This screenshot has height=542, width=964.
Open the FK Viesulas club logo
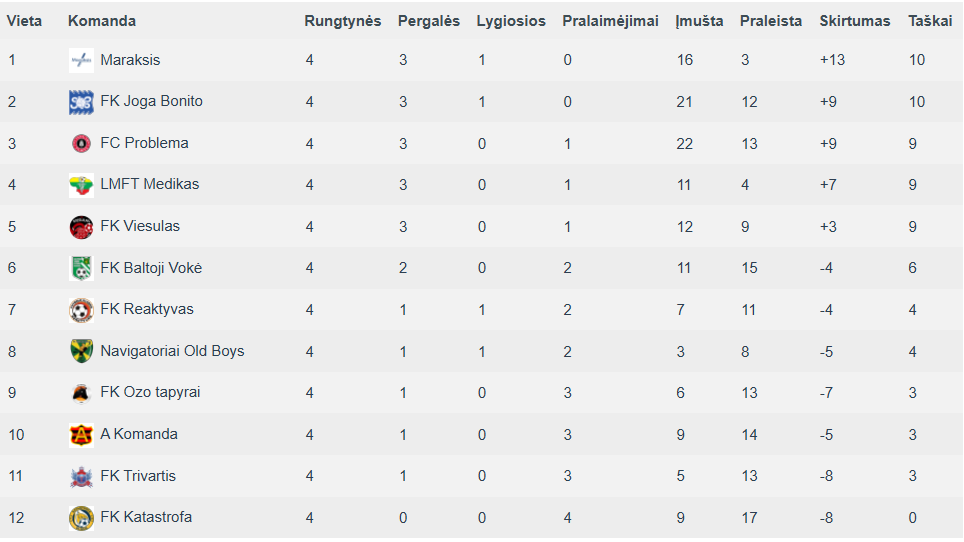coord(81,227)
